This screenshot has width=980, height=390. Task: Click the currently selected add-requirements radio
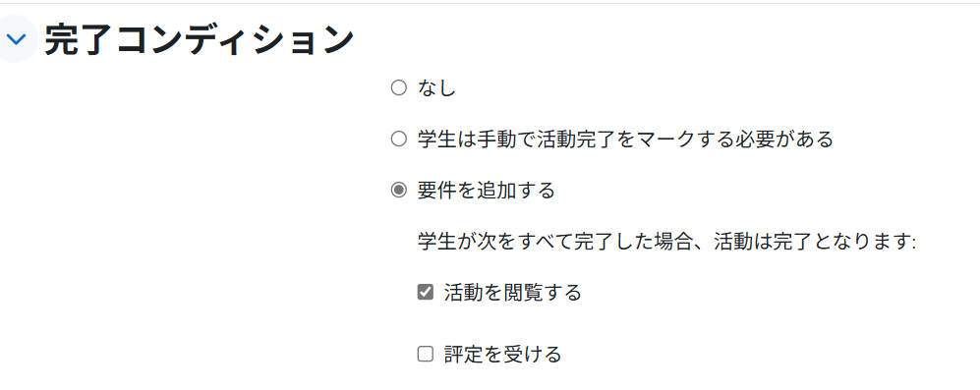[x=398, y=190]
